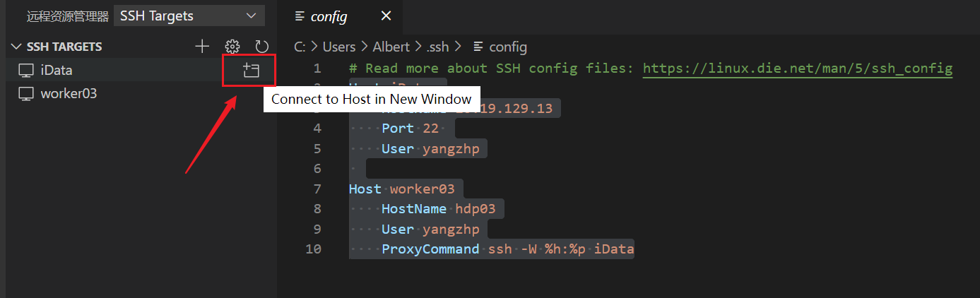The height and width of the screenshot is (298, 980).
Task: Click line number 10 in gutter
Action: 313,249
